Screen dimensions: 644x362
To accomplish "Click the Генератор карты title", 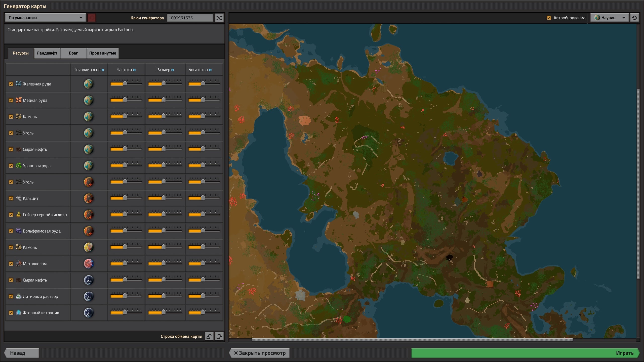I will point(25,6).
